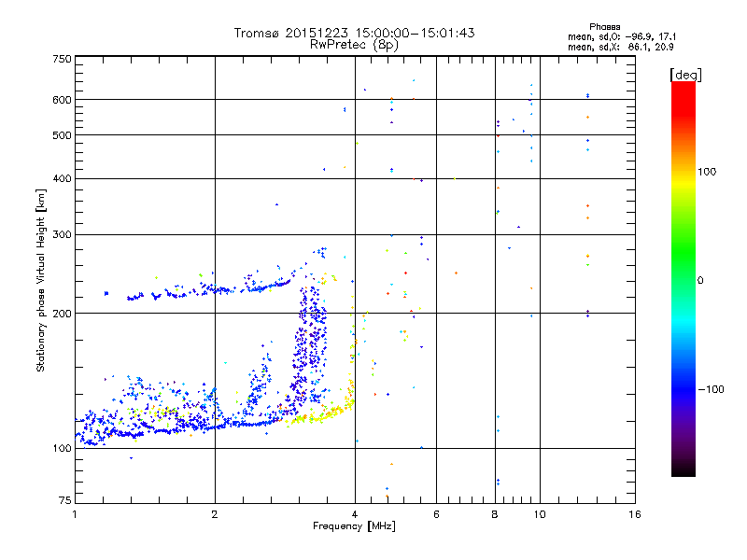The height and width of the screenshot is (560, 747).
Task: Select the mean, sd,X: 86.1, 20.9 line
Action: [621, 47]
